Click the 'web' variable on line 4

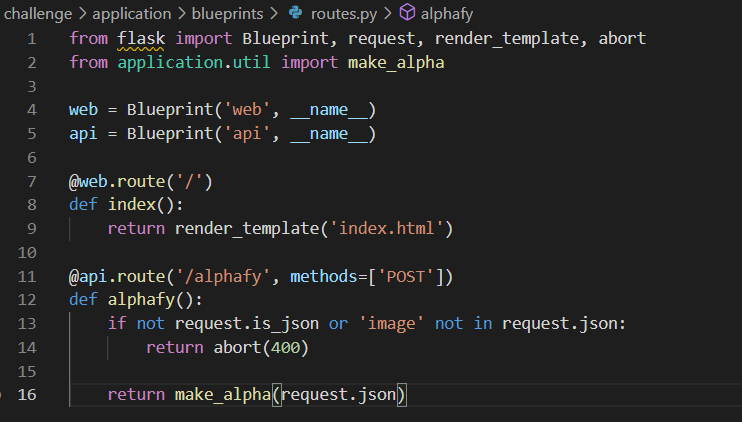(83, 110)
